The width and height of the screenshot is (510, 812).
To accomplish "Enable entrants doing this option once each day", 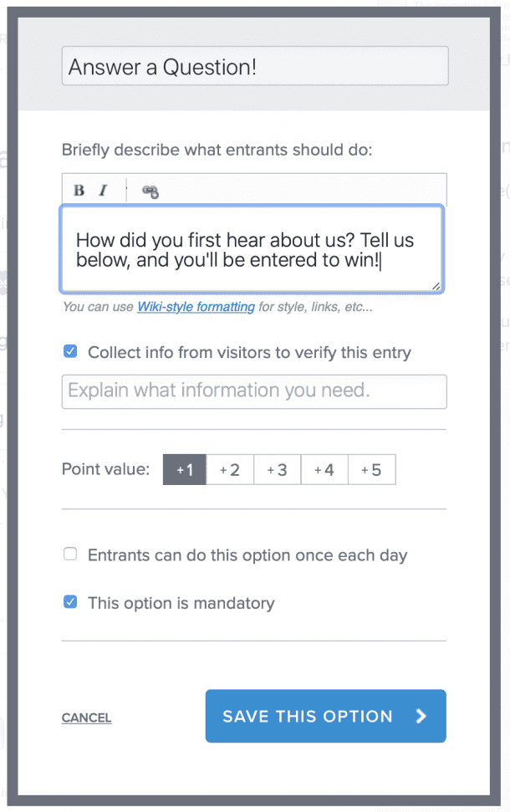I will [69, 554].
